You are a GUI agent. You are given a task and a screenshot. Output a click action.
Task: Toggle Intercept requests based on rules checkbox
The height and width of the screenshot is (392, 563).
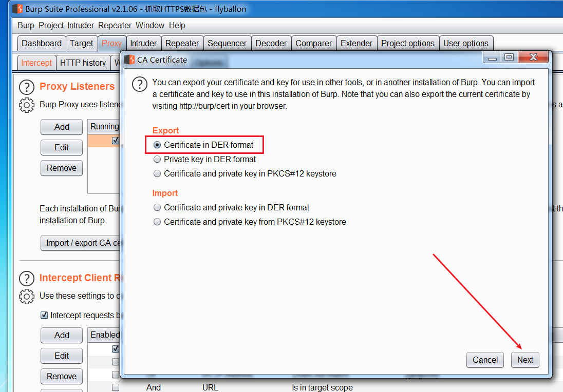coord(44,315)
